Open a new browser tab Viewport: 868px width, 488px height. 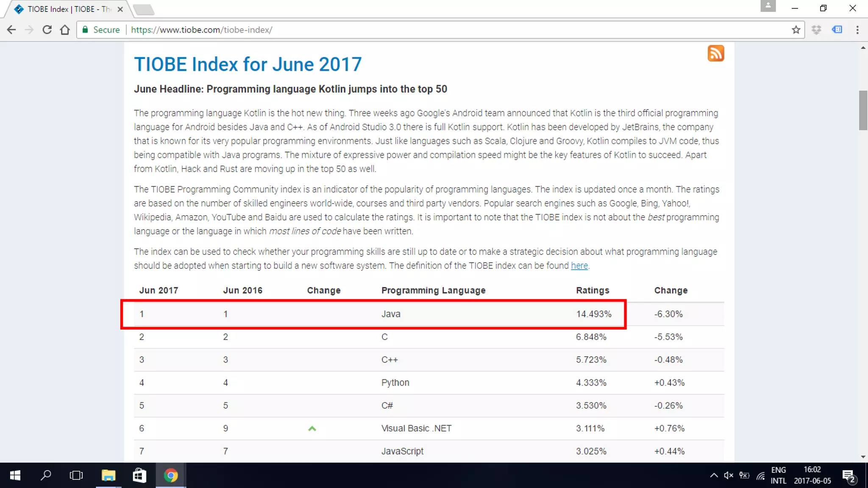pyautogui.click(x=143, y=9)
